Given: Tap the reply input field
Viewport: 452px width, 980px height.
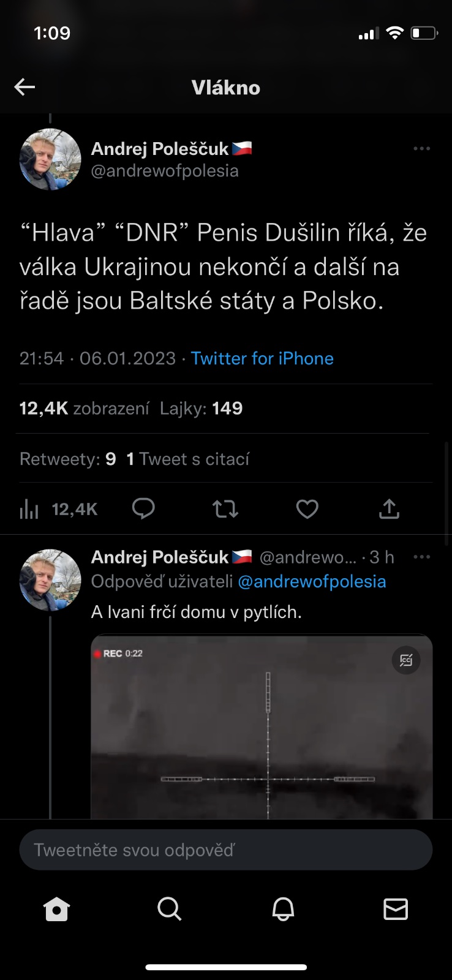Looking at the screenshot, I should tap(226, 850).
